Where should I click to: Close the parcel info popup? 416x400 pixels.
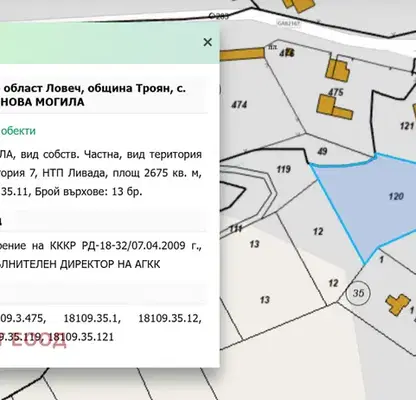point(208,42)
